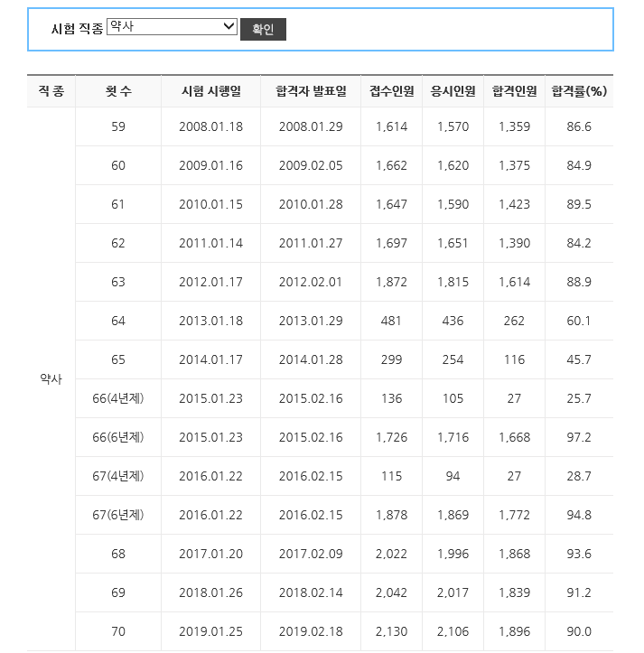Screen dimensions: 644x653
Task: Click exam date 2009.01.16
Action: [x=211, y=165]
